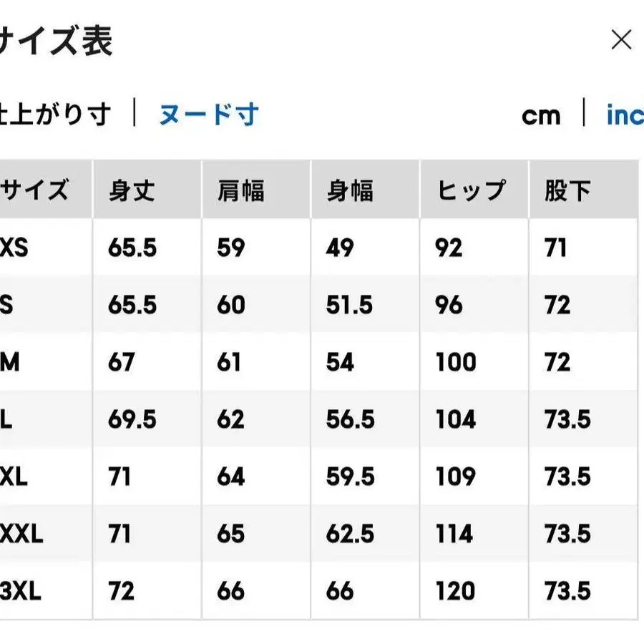Image resolution: width=644 pixels, height=644 pixels.
Task: Click the 身幅 value 56.5 in L row
Action: coord(351,420)
